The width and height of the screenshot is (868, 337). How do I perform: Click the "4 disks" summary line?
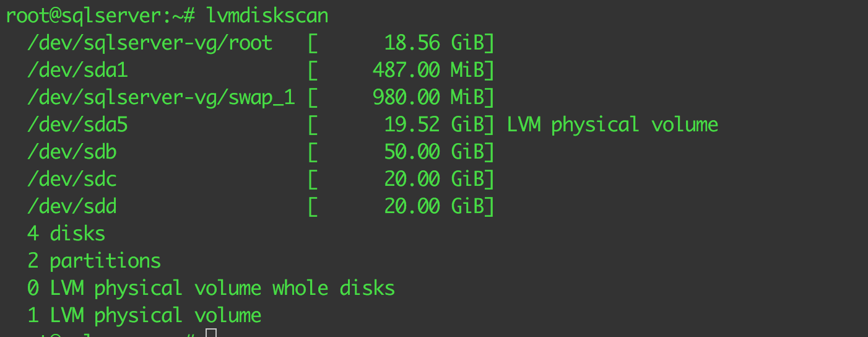point(66,234)
